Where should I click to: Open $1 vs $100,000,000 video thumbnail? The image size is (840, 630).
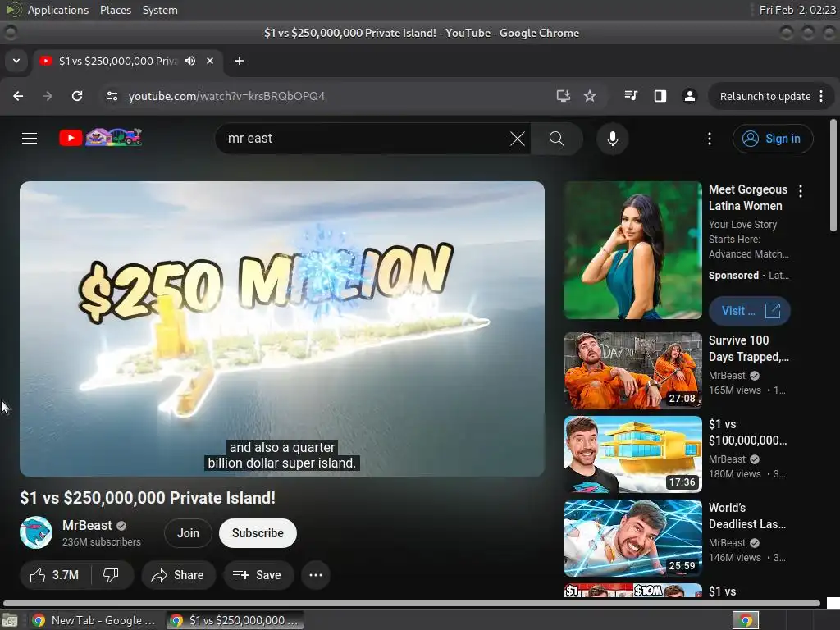click(632, 454)
